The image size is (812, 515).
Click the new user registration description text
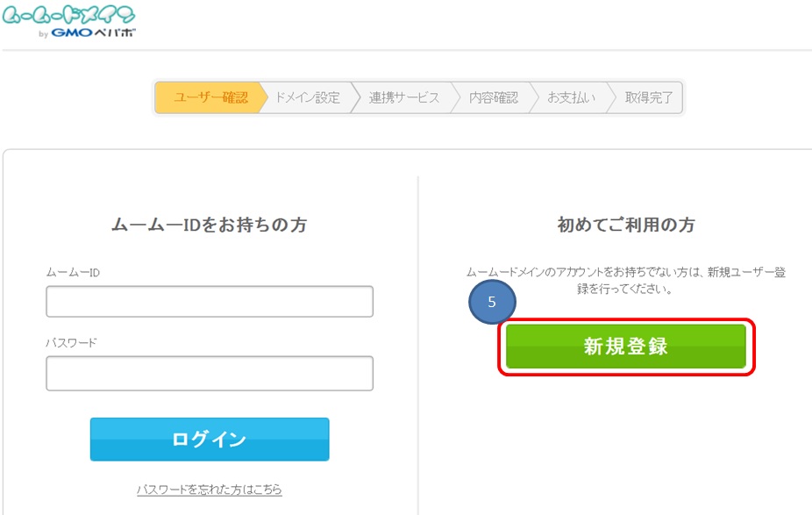[x=626, y=280]
